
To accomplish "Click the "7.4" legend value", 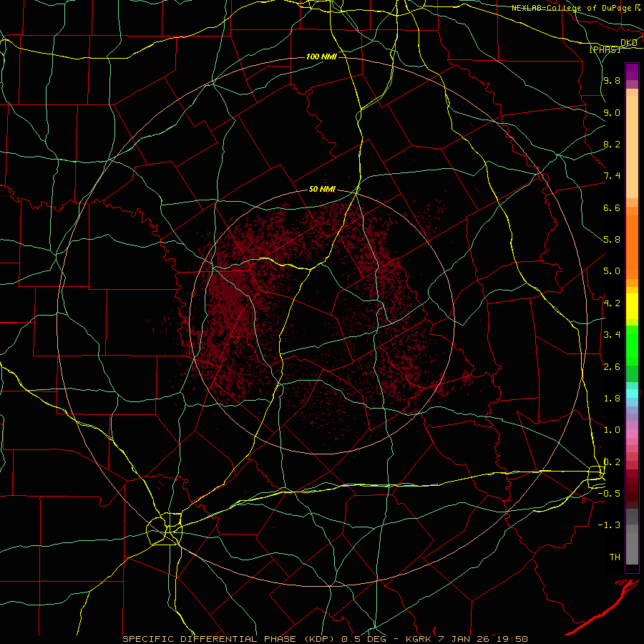I will coord(612,176).
